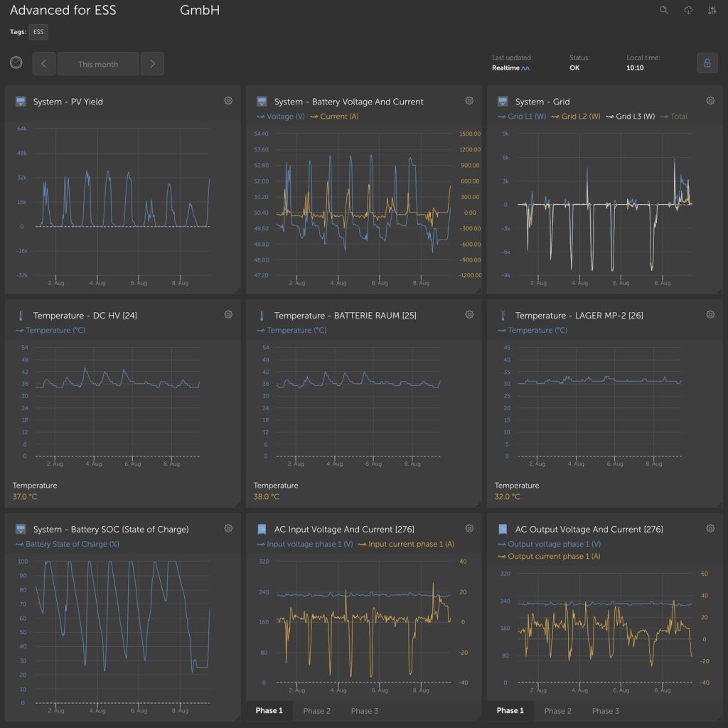
Task: Open gear for System - Battery SOC widget
Action: coord(228,528)
